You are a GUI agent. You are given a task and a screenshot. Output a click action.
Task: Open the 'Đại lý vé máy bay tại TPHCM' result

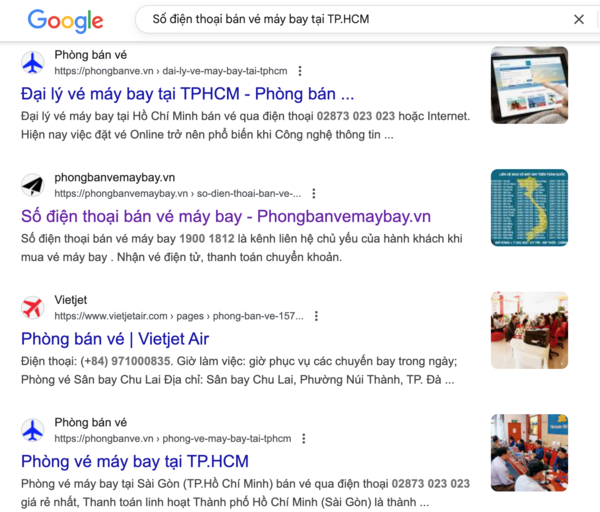[x=188, y=94]
